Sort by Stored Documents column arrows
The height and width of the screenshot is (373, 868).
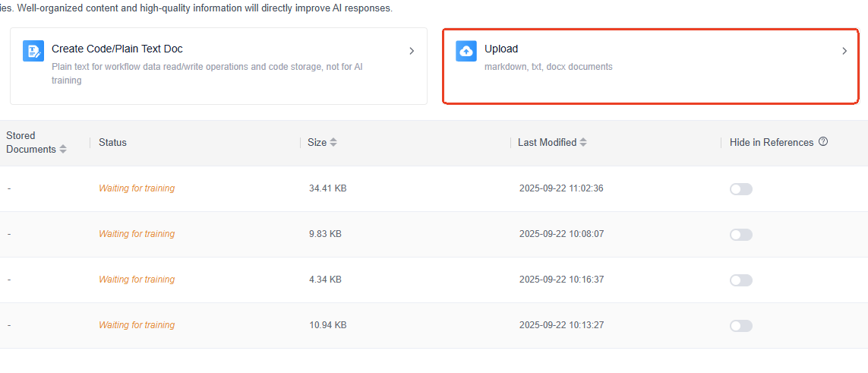[x=63, y=150]
